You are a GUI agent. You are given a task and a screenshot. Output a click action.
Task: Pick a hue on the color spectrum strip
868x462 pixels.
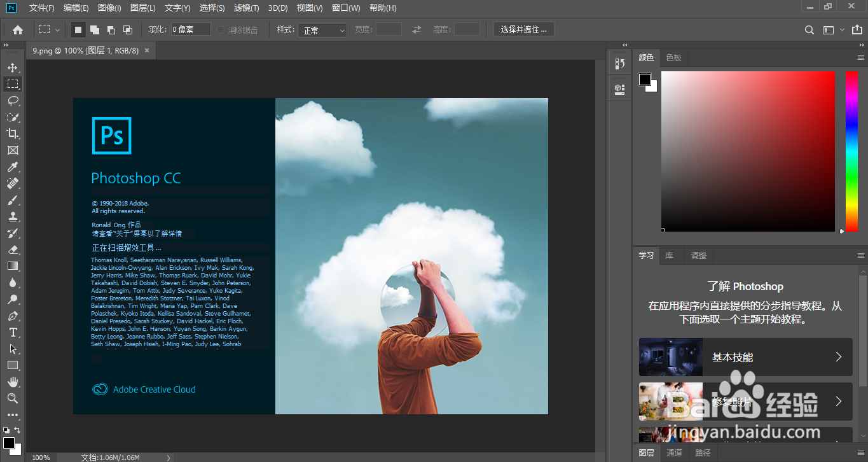(850, 151)
